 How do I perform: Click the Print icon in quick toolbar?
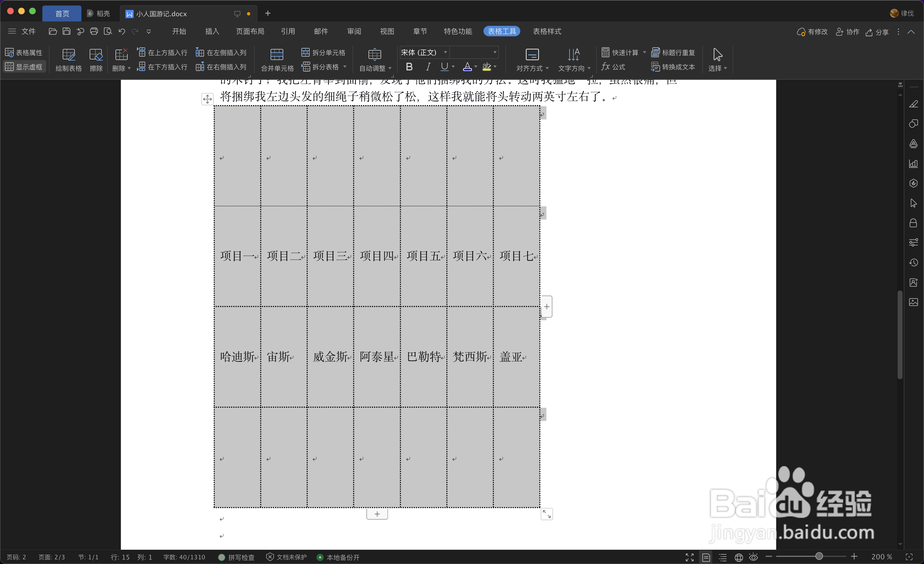pyautogui.click(x=94, y=31)
